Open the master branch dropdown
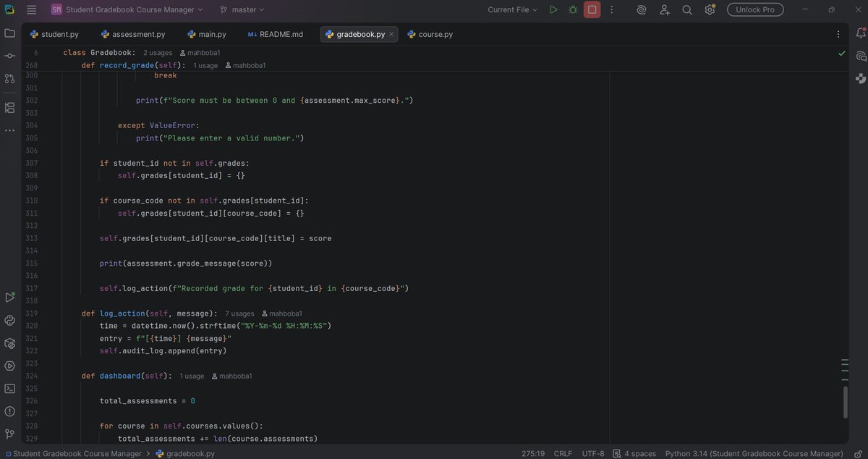 tap(242, 9)
